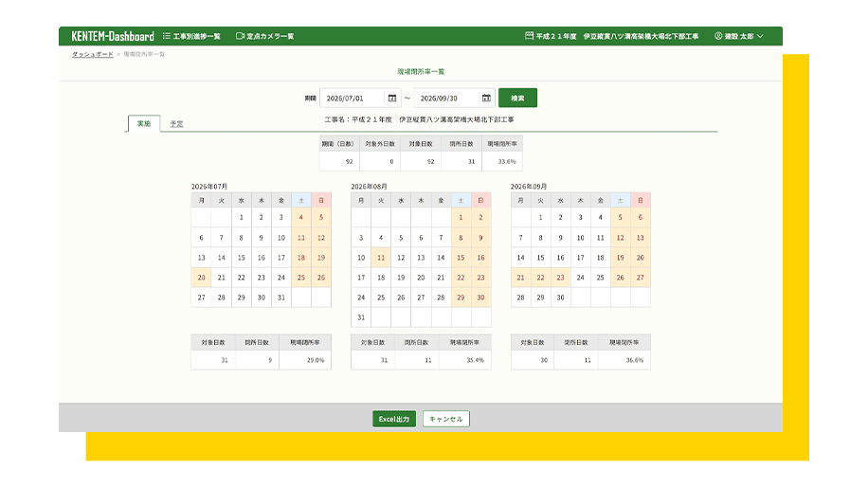Image resolution: width=868 pixels, height=488 pixels.
Task: Select July 31 in the 2026年07月 calendar
Action: pyautogui.click(x=281, y=298)
